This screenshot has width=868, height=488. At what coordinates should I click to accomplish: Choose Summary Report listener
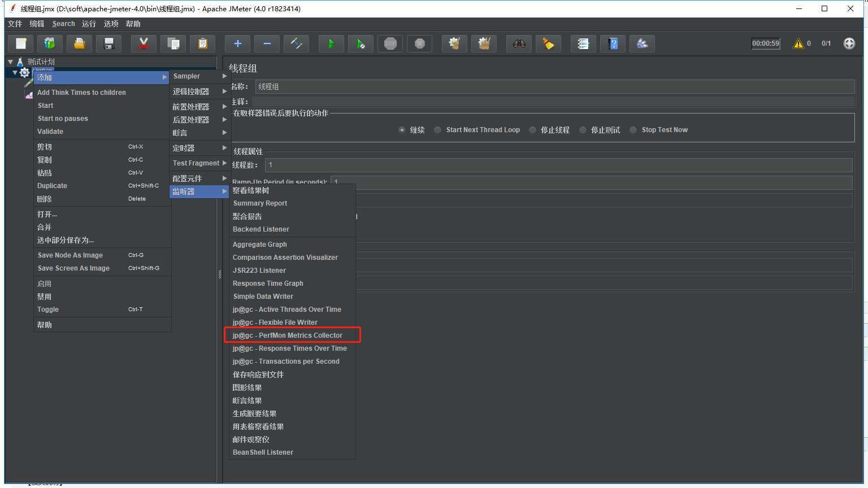(292, 203)
